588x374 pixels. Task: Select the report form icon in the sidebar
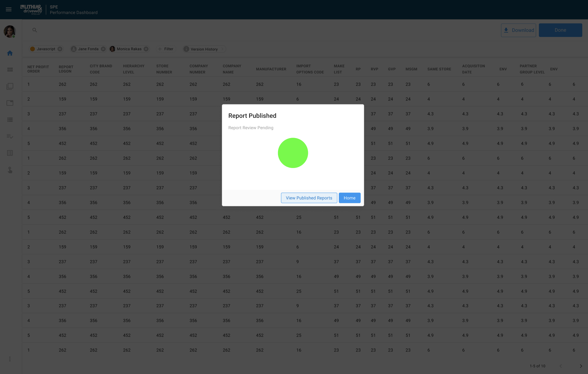(10, 153)
